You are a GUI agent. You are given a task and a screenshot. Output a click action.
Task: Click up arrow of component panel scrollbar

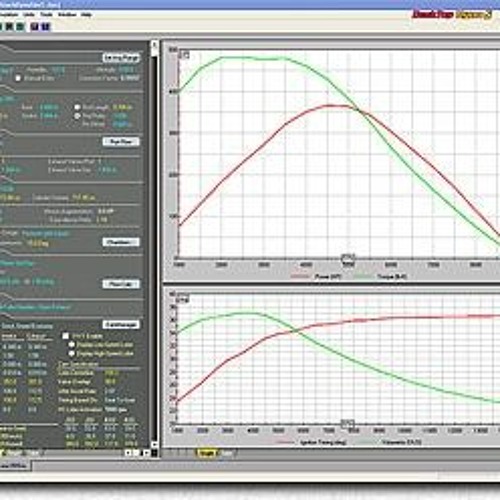coord(154,44)
